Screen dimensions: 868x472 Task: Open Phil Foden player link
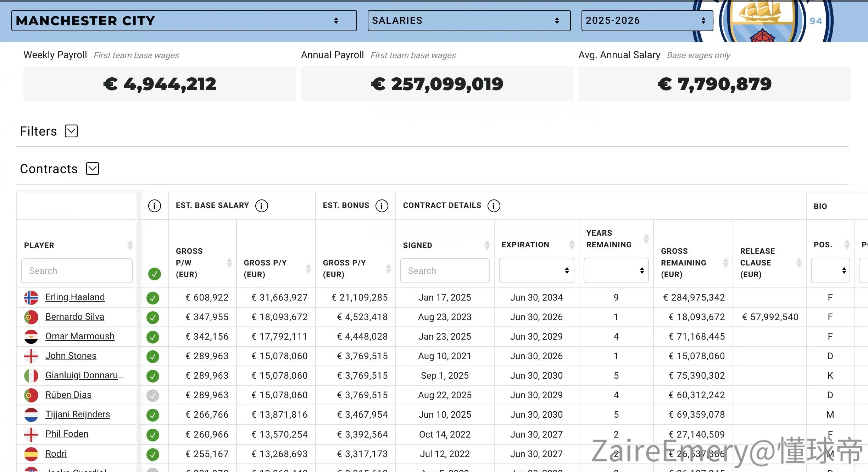[x=67, y=434]
